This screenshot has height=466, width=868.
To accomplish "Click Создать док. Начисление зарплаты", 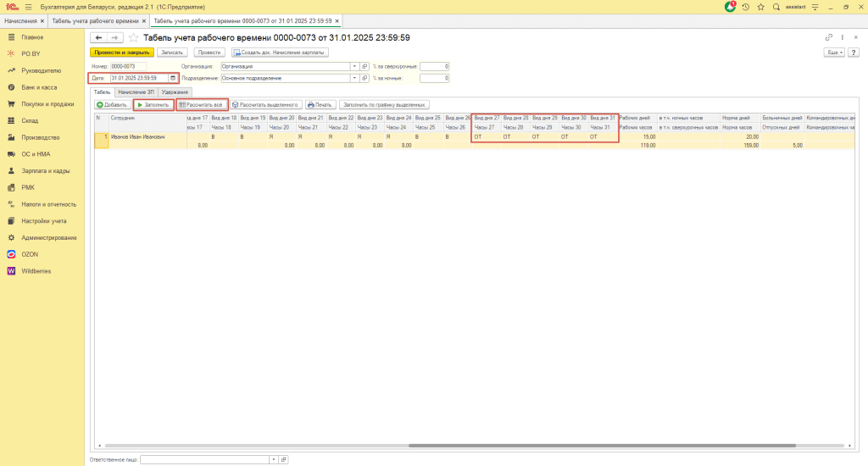I will (280, 53).
